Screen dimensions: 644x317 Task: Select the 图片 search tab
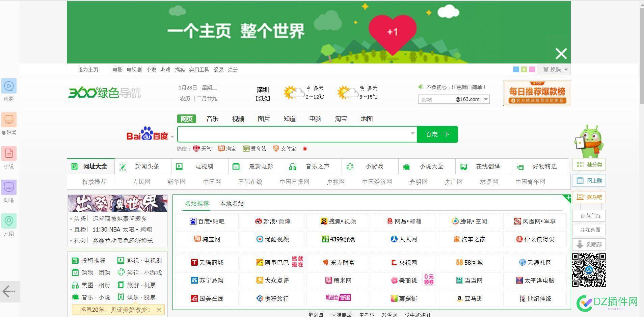pyautogui.click(x=264, y=119)
